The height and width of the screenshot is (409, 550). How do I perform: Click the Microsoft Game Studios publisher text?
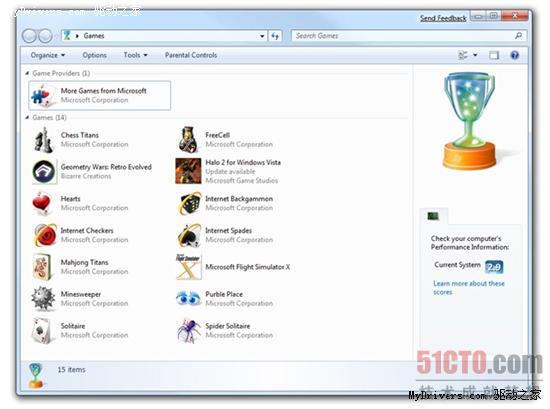(241, 181)
